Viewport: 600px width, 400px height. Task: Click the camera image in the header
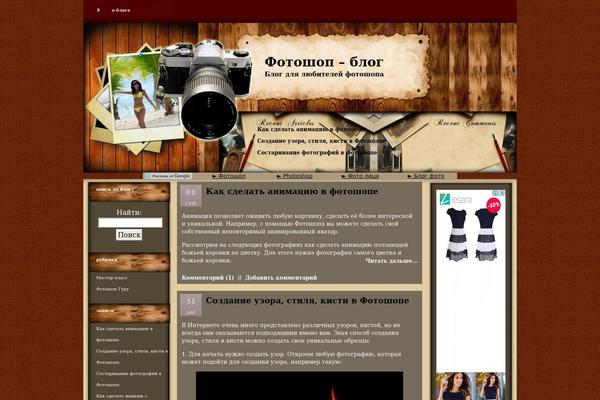pyautogui.click(x=205, y=89)
